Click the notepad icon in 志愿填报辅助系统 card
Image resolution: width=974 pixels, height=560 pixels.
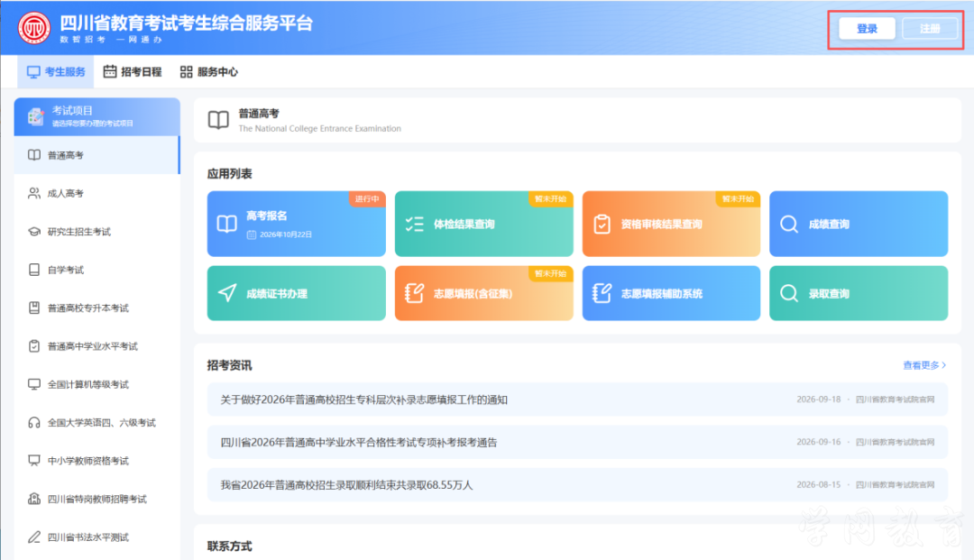[602, 293]
